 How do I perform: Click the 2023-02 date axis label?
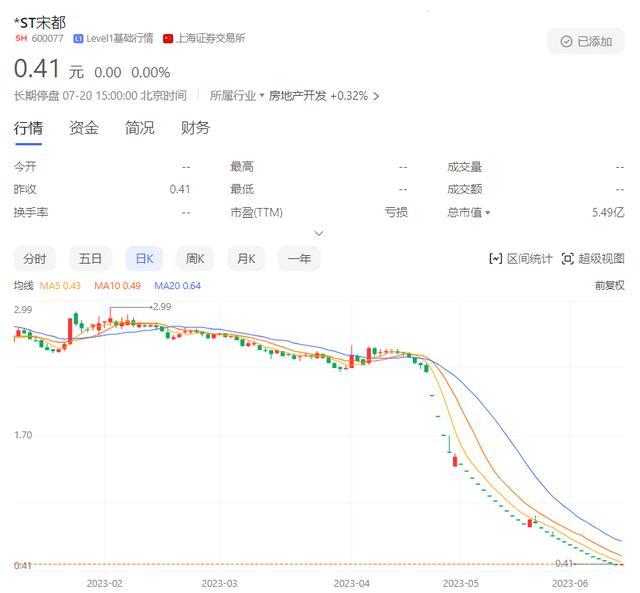coord(104,584)
